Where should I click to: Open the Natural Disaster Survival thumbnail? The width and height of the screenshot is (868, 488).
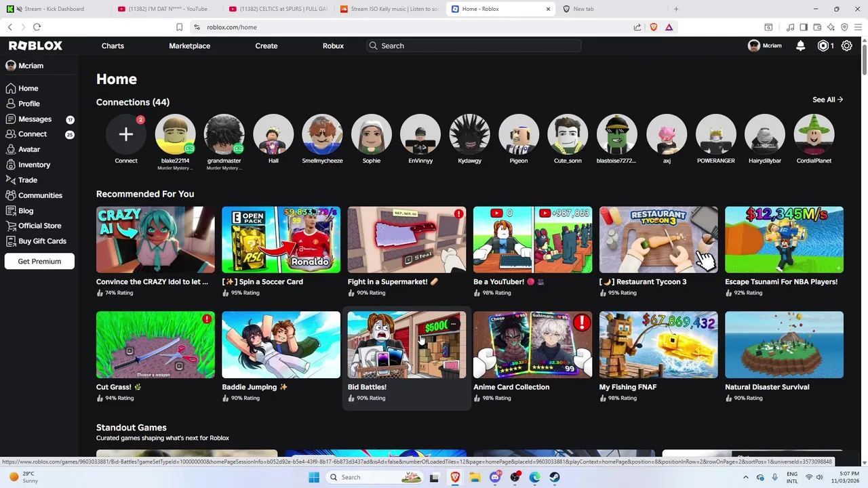(x=784, y=345)
